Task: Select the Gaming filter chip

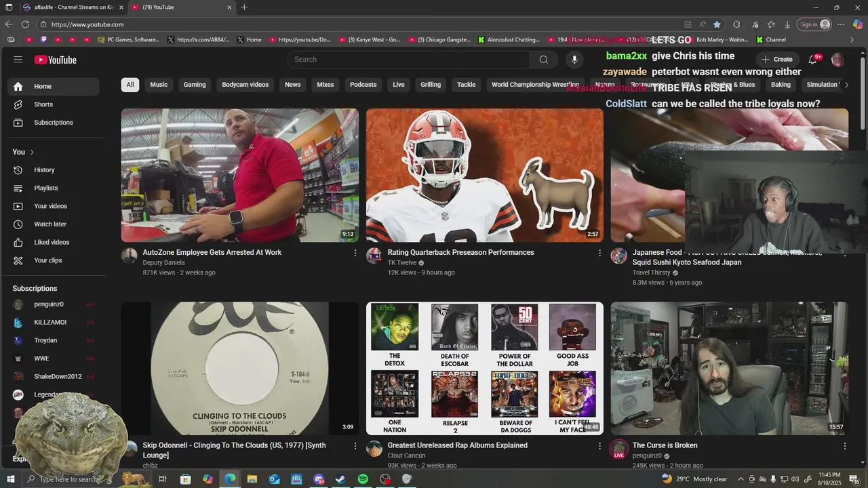Action: point(195,85)
